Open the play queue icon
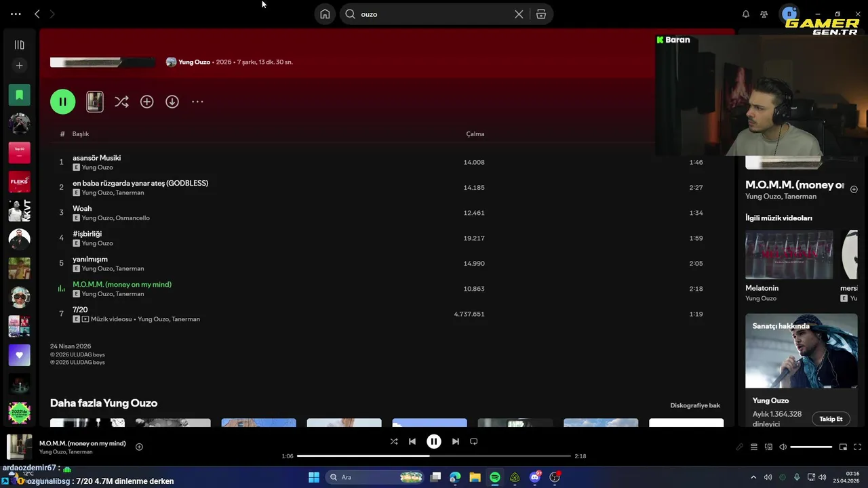868x488 pixels. coord(754,447)
